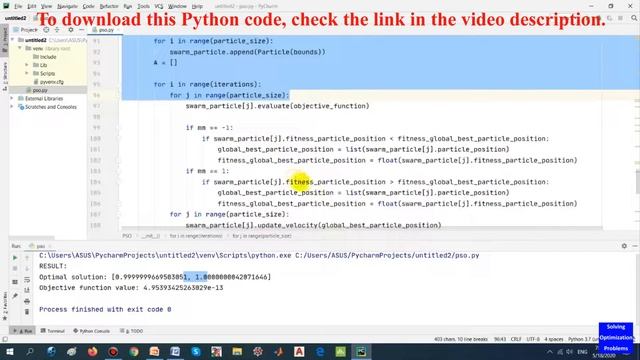Click the stop icon in Run panel
The width and height of the screenshot is (640, 360).
click(15, 269)
